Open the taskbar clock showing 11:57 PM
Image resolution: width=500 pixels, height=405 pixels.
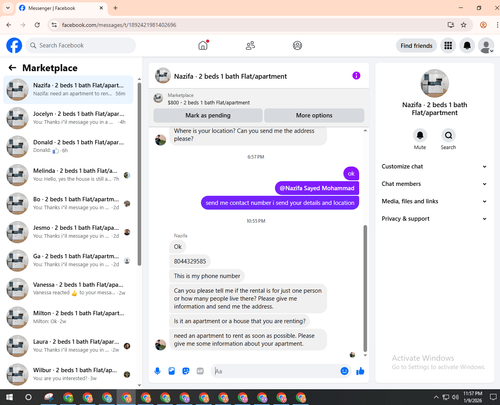[x=473, y=397]
